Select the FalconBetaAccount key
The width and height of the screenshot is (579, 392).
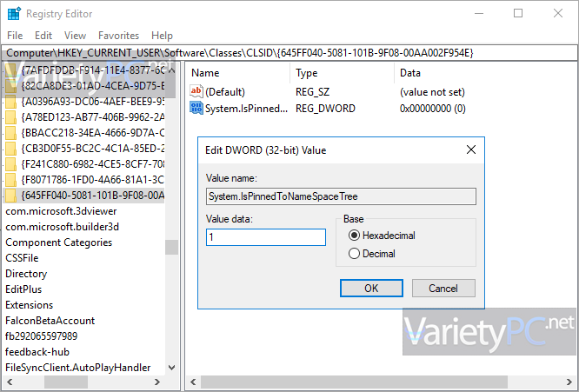click(x=50, y=321)
